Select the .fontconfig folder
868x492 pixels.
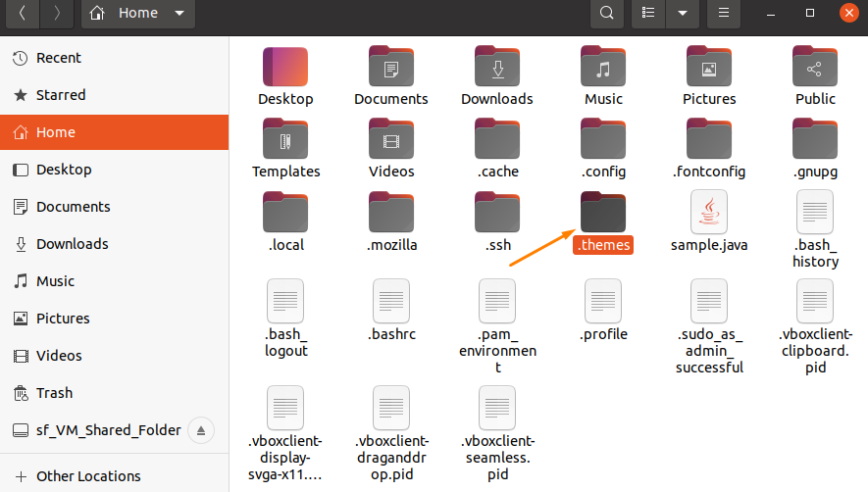click(x=709, y=139)
